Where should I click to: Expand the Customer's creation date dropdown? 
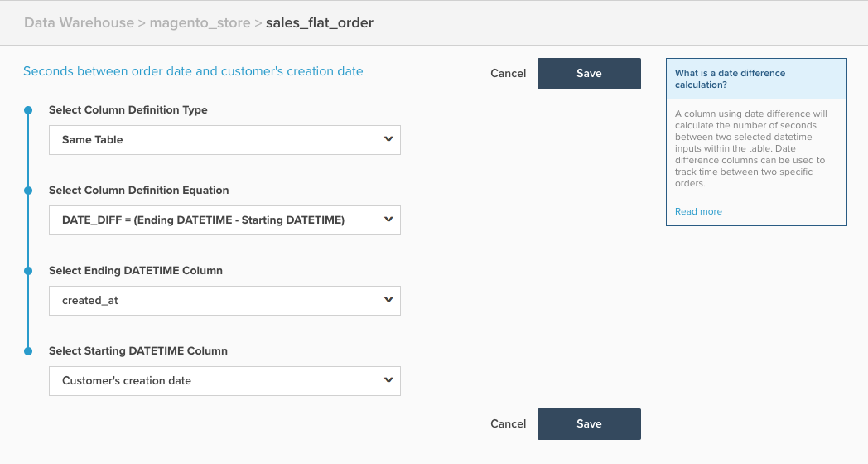point(224,381)
